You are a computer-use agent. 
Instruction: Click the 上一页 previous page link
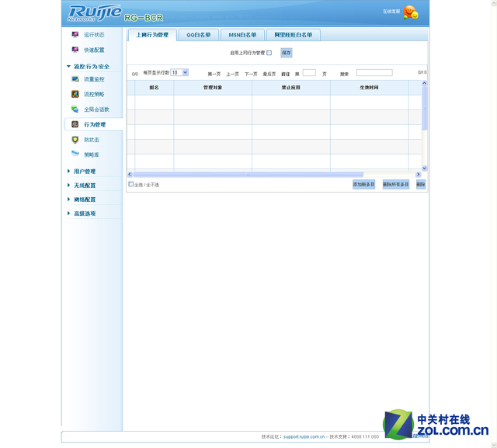pos(232,74)
